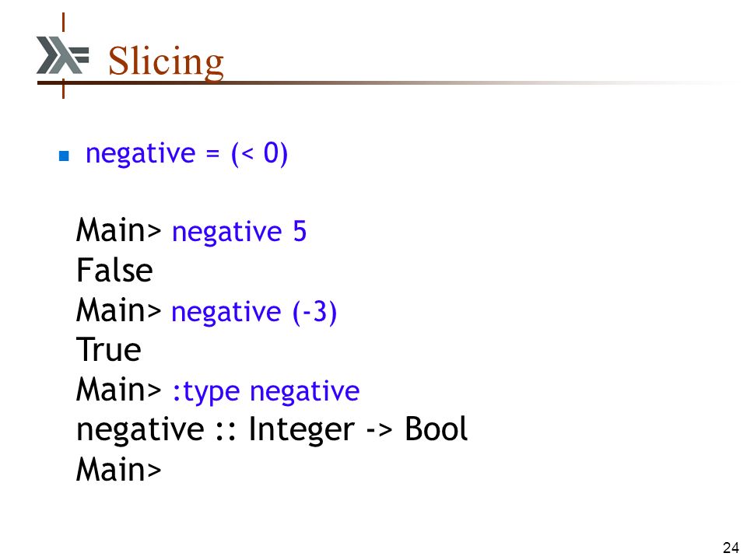This screenshot has width=747, height=560.
Task: Click the last empty Main> prompt
Action: (x=119, y=470)
